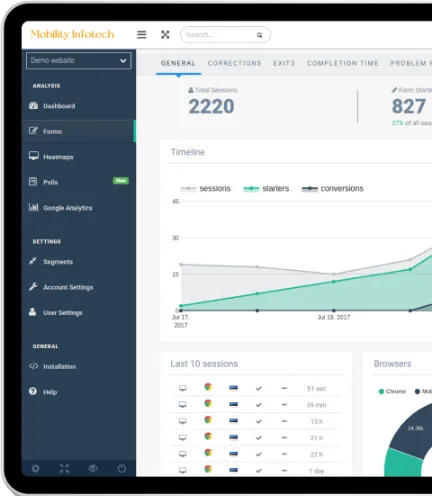
Task: Click the Polls list icon
Action: tap(33, 181)
